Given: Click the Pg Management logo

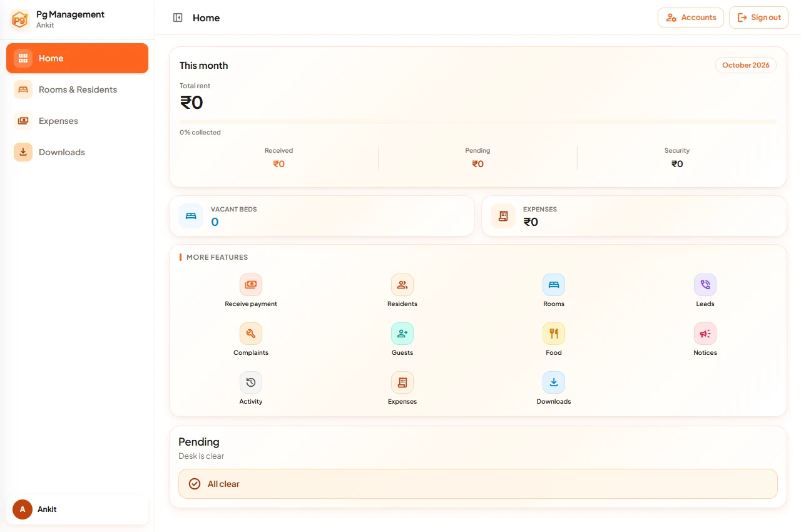Looking at the screenshot, I should pyautogui.click(x=20, y=19).
